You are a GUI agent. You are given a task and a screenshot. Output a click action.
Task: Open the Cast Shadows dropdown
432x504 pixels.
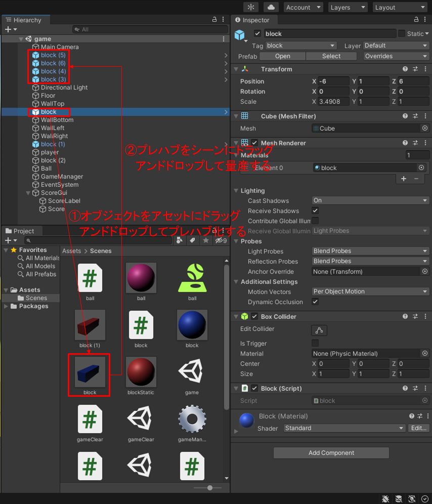pos(370,200)
